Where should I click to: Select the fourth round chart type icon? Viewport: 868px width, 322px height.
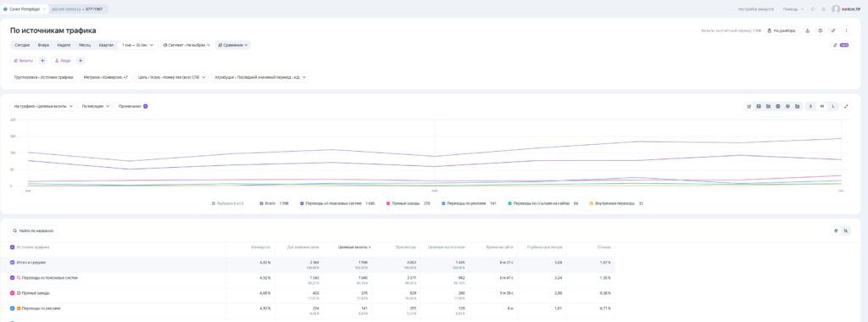(778, 106)
